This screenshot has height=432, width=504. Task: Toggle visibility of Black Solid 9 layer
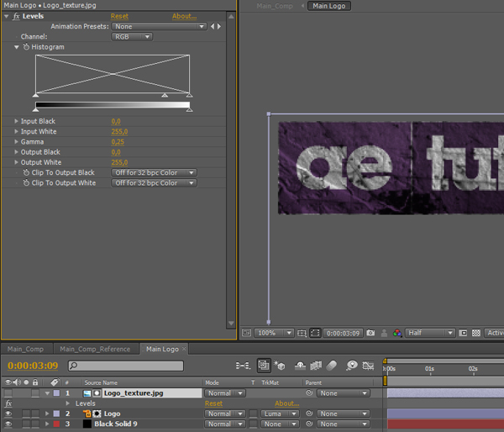click(x=8, y=424)
